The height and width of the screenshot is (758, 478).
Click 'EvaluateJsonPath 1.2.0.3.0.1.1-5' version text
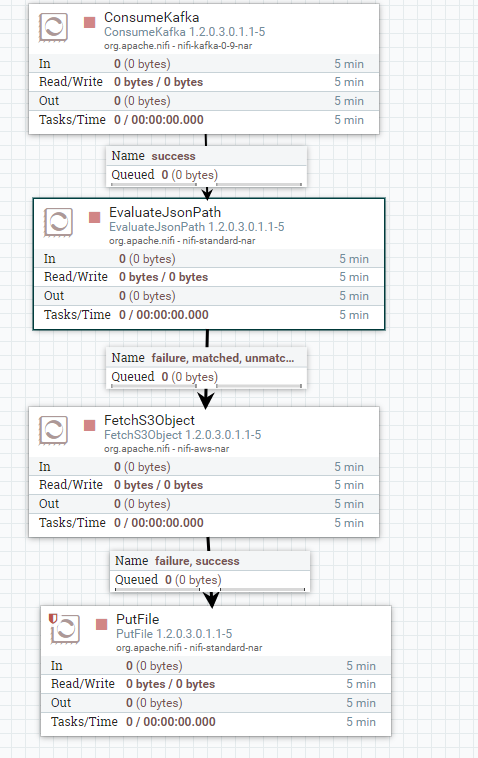click(197, 227)
